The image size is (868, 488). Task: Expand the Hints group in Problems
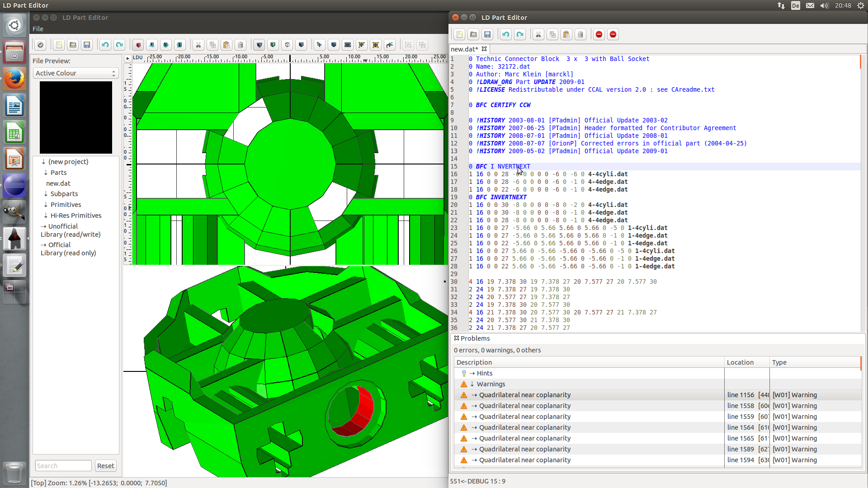[472, 373]
